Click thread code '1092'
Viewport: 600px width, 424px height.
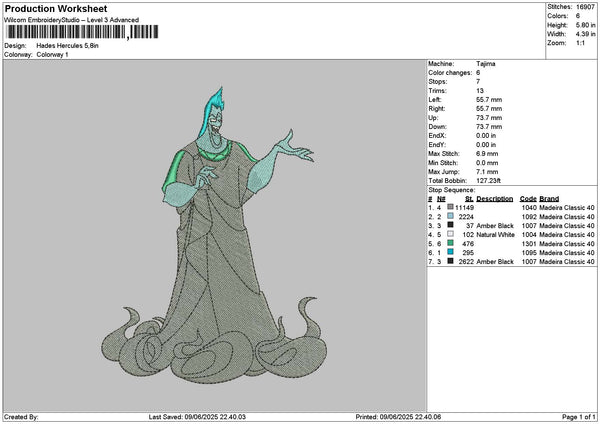click(x=529, y=217)
